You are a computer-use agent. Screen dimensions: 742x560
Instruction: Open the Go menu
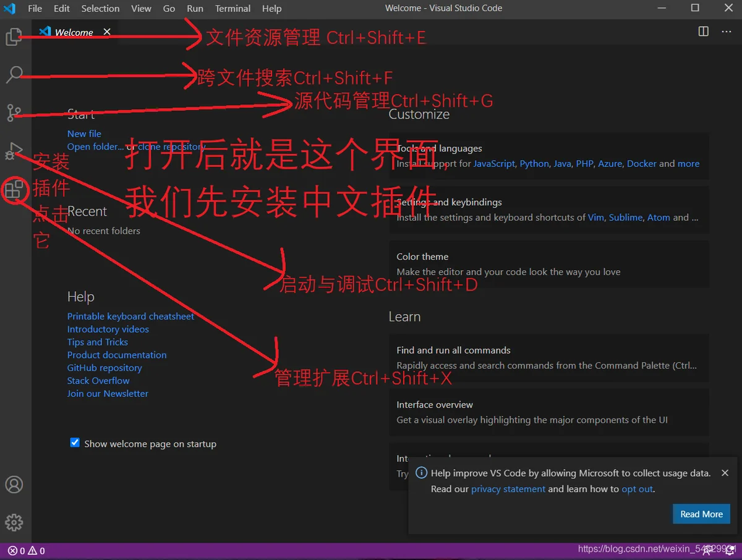(169, 8)
